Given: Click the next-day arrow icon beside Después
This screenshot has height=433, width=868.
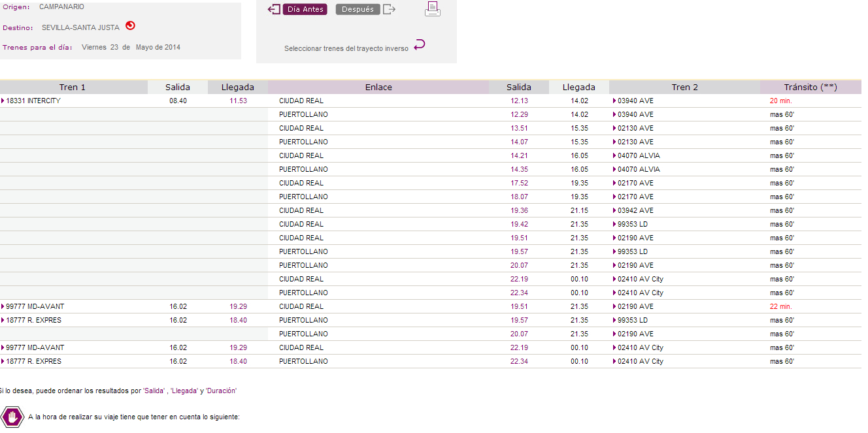Looking at the screenshot, I should tap(390, 9).
